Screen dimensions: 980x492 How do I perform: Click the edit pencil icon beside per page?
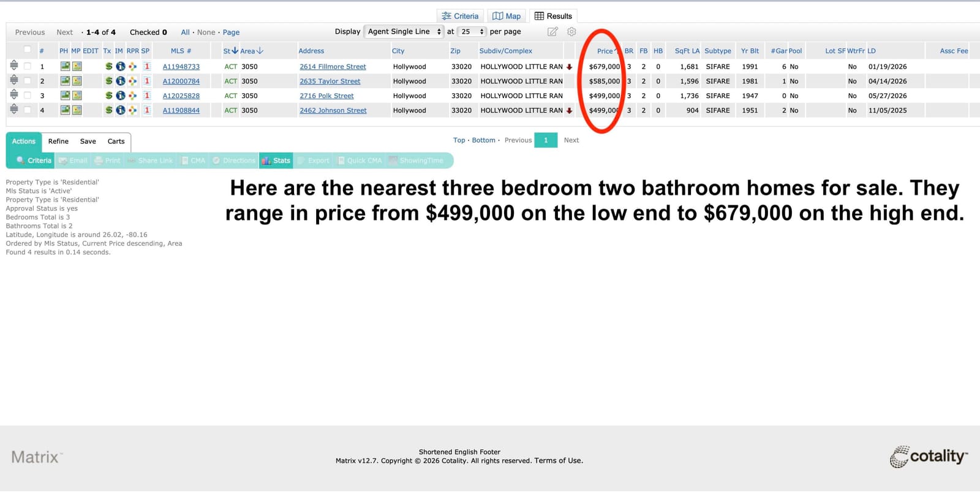click(x=552, y=32)
